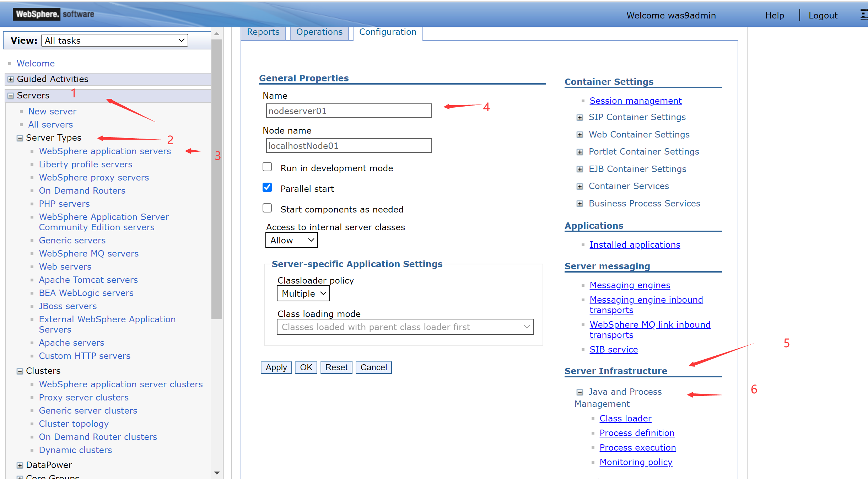Viewport: 868px width, 479px height.
Task: Toggle Run in development mode checkbox
Action: (x=267, y=167)
